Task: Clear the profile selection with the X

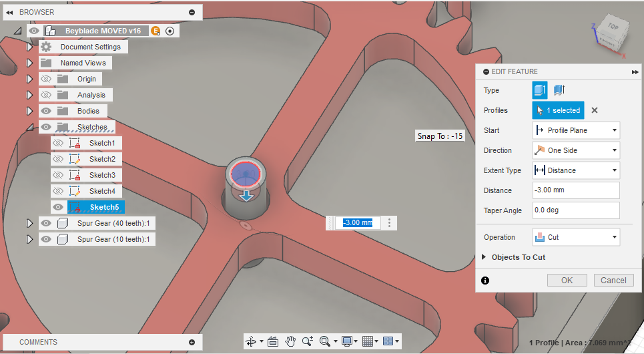Action: pos(595,110)
